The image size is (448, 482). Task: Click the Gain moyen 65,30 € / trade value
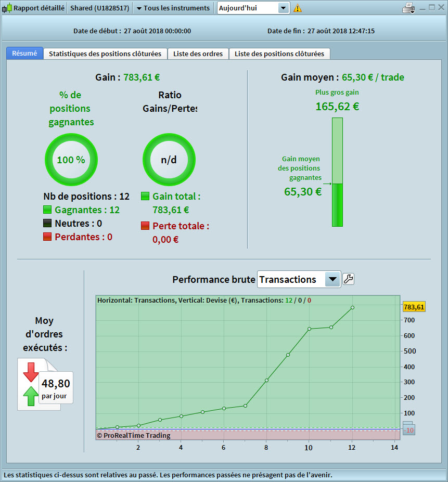pos(373,77)
